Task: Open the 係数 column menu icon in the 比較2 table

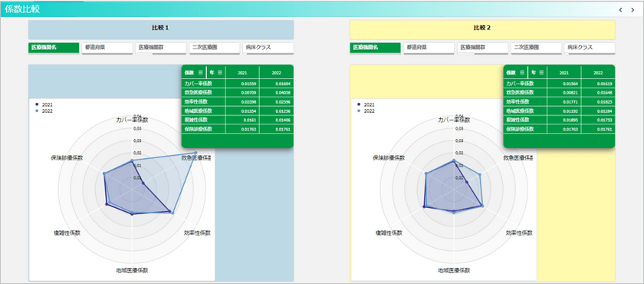Action: coord(522,72)
